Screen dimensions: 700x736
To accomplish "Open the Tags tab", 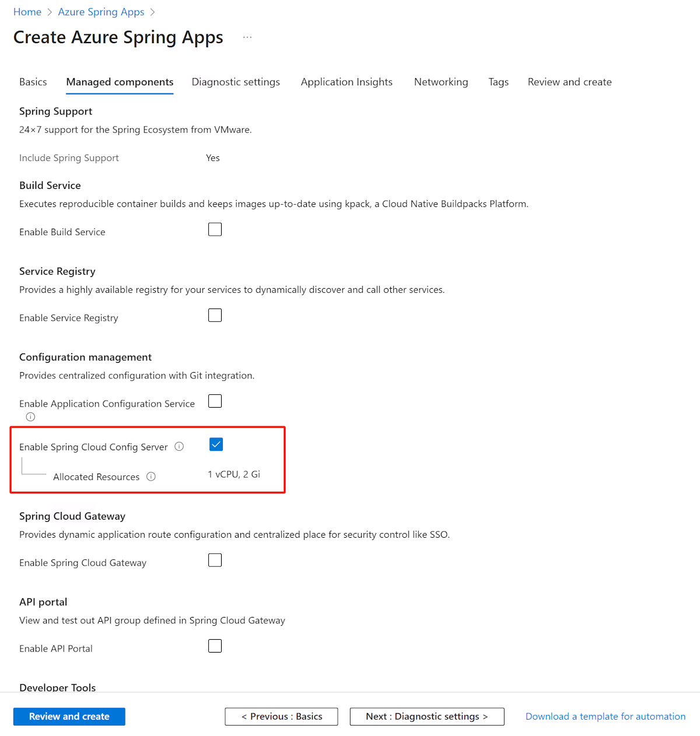I will pos(498,82).
